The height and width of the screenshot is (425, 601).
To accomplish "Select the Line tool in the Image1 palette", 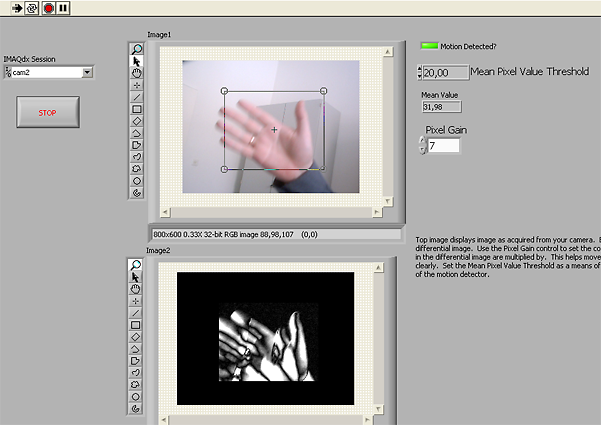I will pyautogui.click(x=137, y=97).
